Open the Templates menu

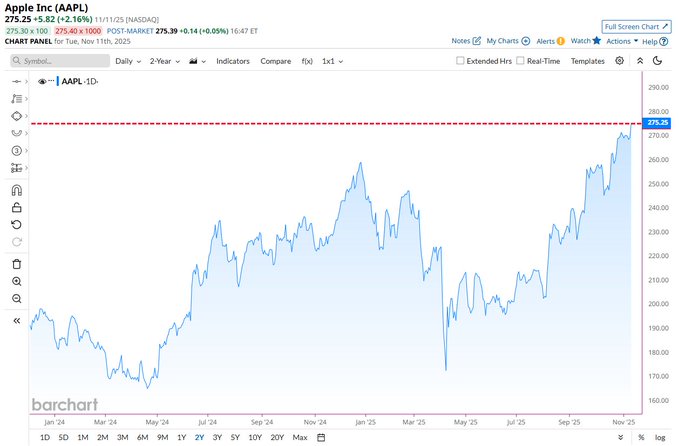tap(587, 61)
